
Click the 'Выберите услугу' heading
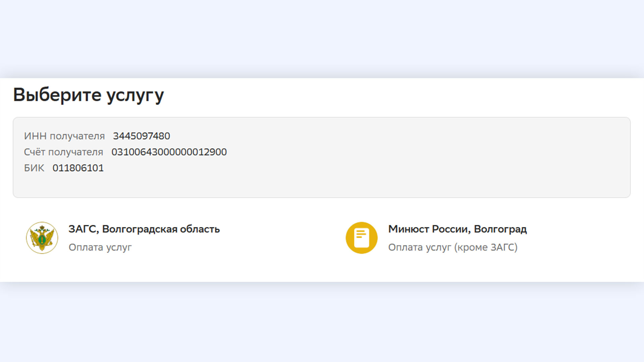click(89, 95)
